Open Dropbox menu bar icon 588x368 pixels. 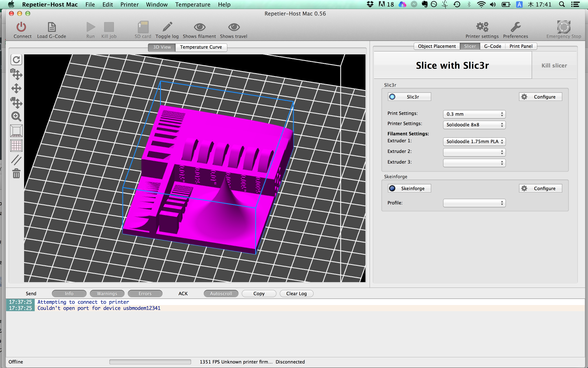370,4
